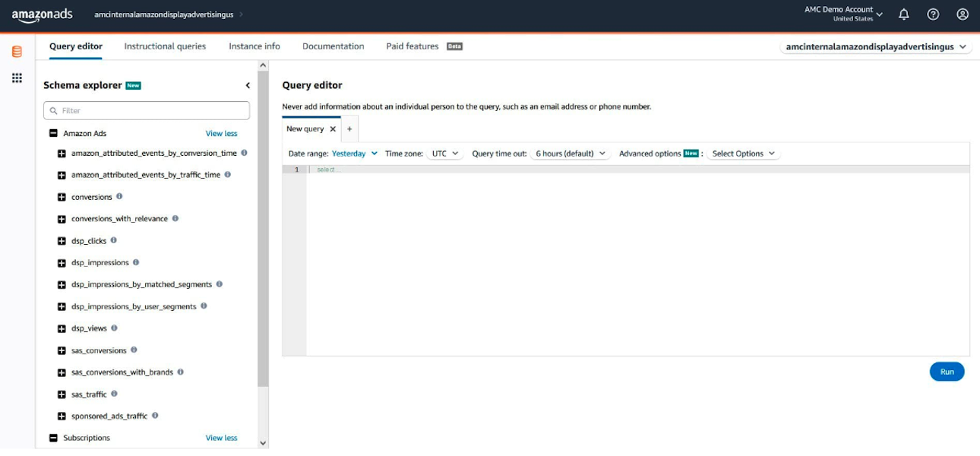Expand the dsp_clicks table
The image size is (980, 456).
pyautogui.click(x=62, y=241)
